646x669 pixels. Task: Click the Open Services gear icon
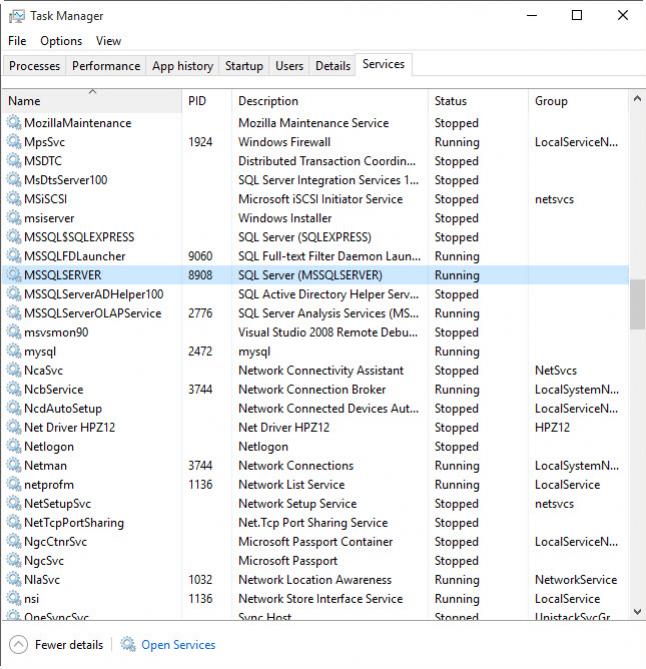coord(128,644)
